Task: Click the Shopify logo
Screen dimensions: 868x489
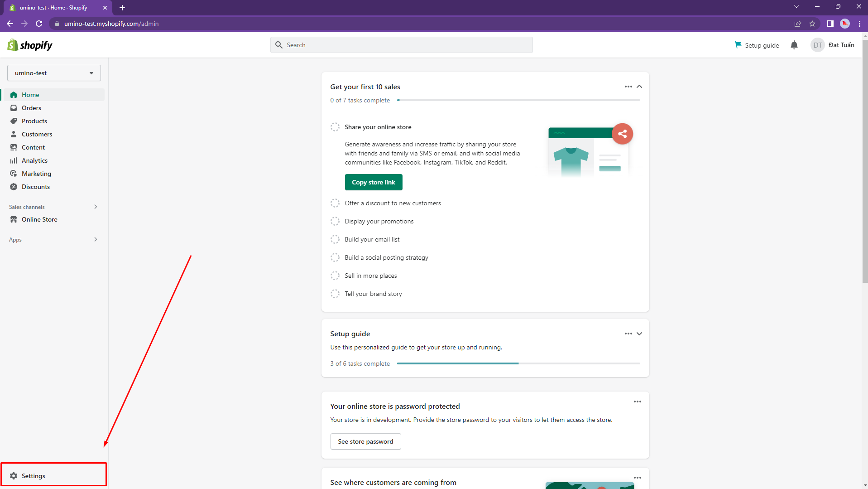Action: 30,45
